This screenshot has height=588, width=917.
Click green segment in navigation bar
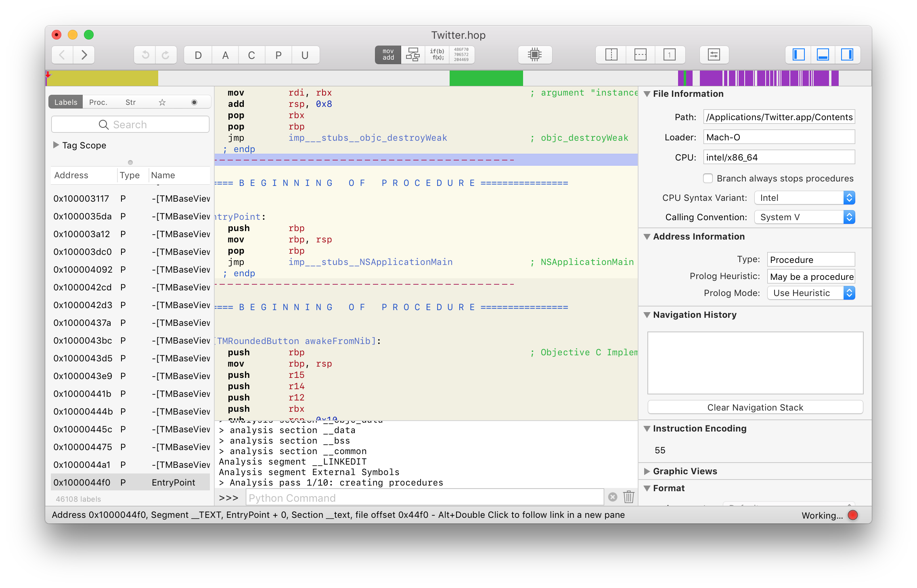[x=486, y=78]
